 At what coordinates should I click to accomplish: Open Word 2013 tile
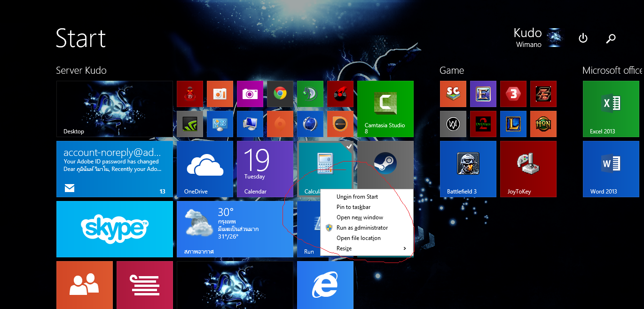(x=611, y=169)
